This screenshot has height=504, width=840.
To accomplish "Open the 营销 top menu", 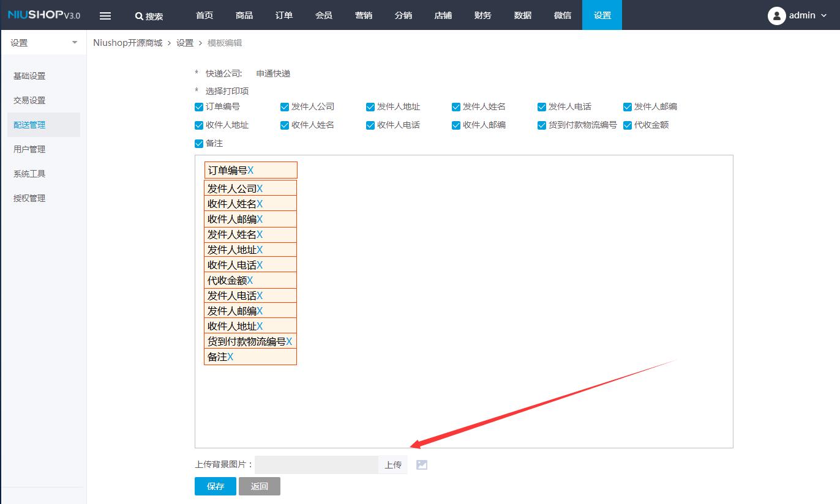I will (x=364, y=15).
